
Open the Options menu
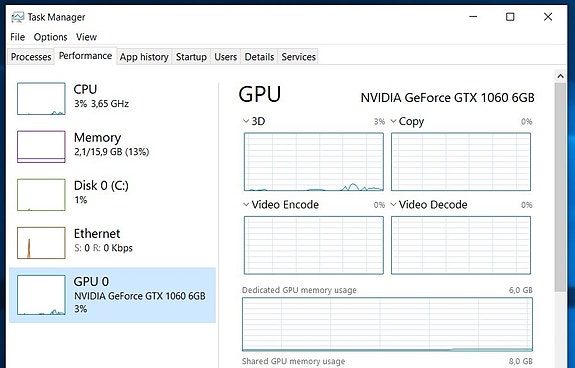click(50, 37)
